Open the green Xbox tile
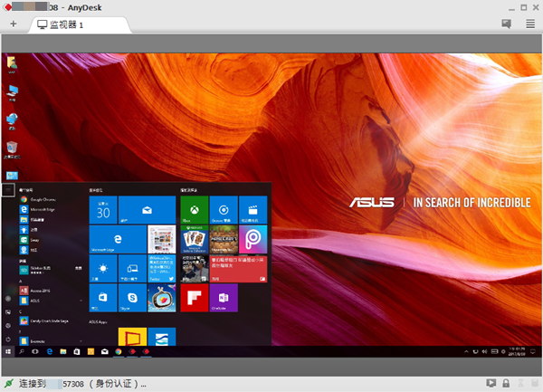The height and width of the screenshot is (392, 543). [x=195, y=210]
